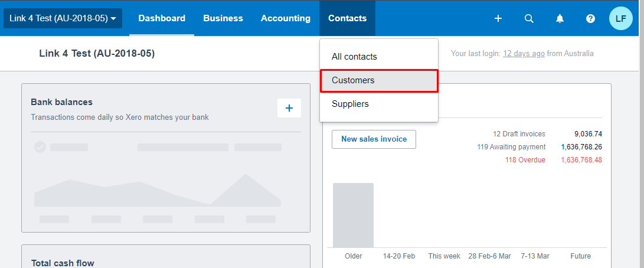Open the Business menu
The height and width of the screenshot is (268, 644).
point(223,18)
